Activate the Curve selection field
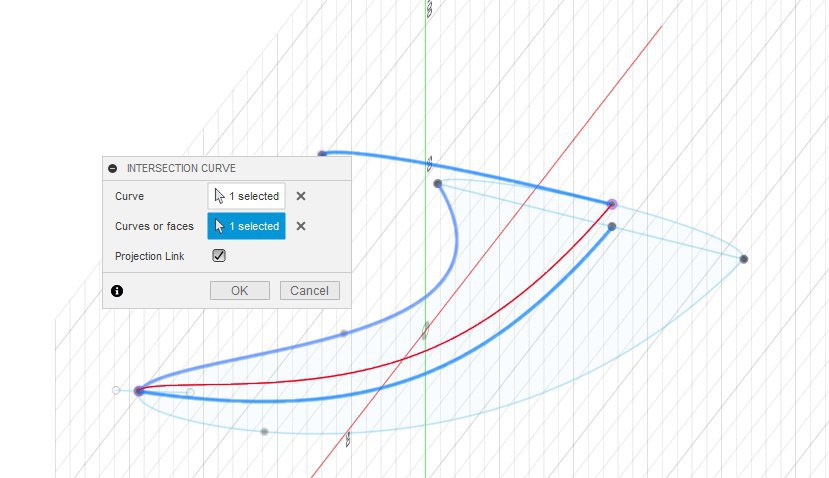829x478 pixels. click(246, 196)
